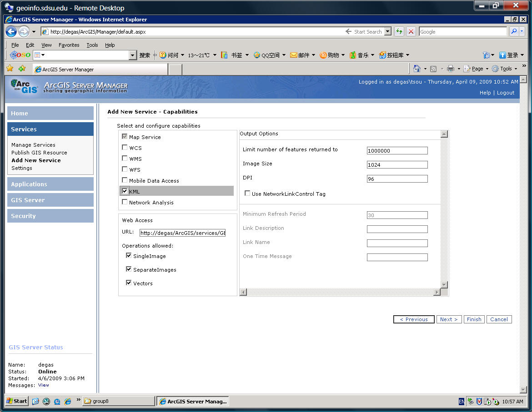Open the View menu
Screen dimensions: 532x412
(46, 45)
